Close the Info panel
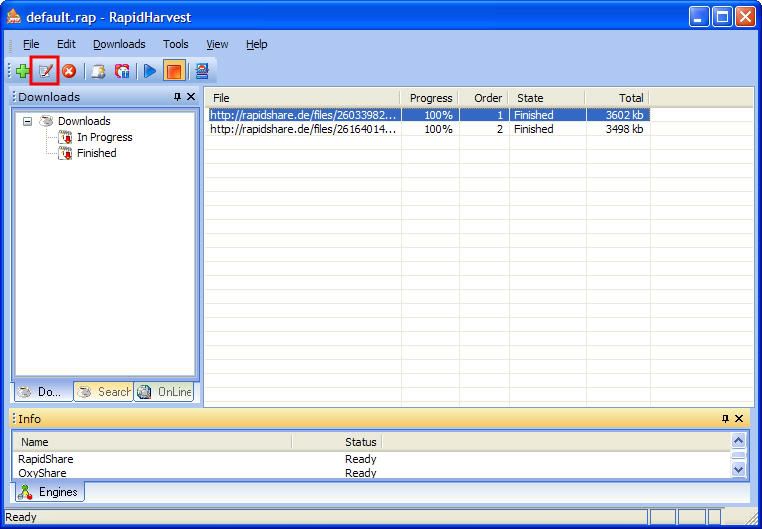 pyautogui.click(x=740, y=419)
